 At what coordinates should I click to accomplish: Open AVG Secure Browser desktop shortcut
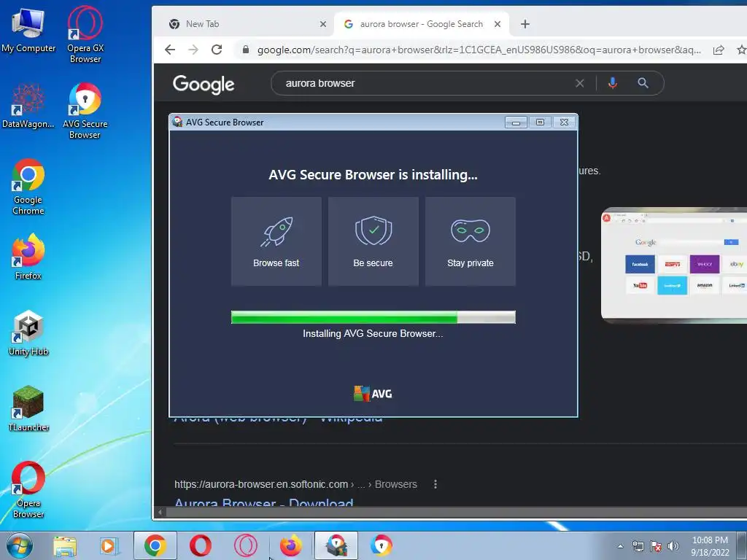(85, 111)
